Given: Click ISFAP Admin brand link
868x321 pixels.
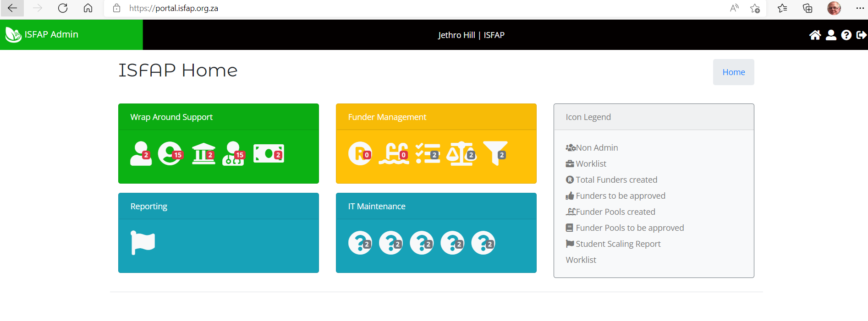Looking at the screenshot, I should (51, 35).
